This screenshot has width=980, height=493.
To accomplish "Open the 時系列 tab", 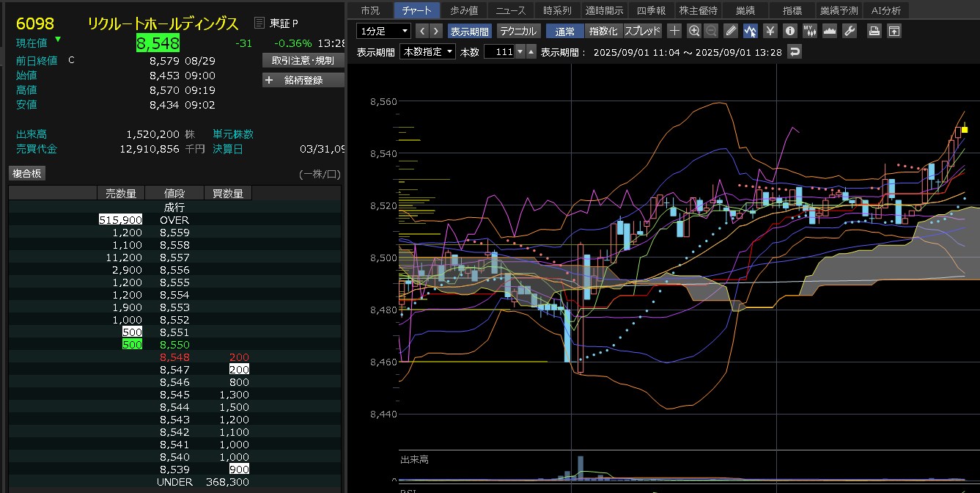I will click(557, 10).
